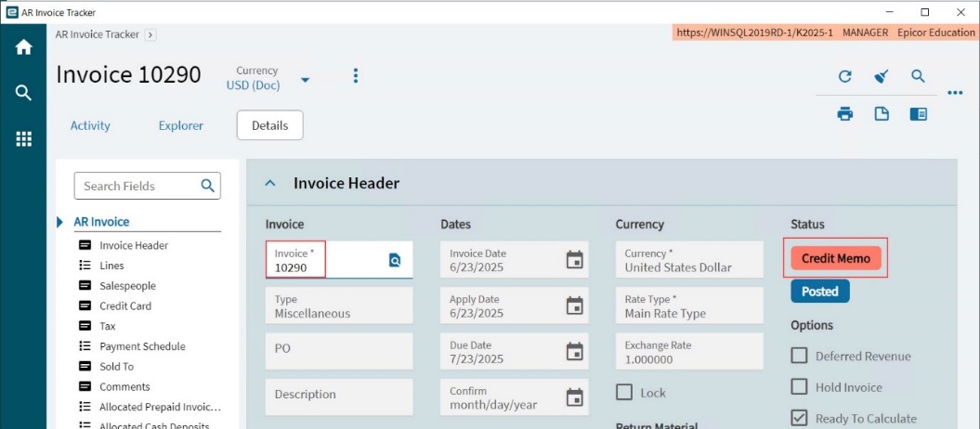
Task: Refresh the invoice data
Action: pyautogui.click(x=845, y=77)
